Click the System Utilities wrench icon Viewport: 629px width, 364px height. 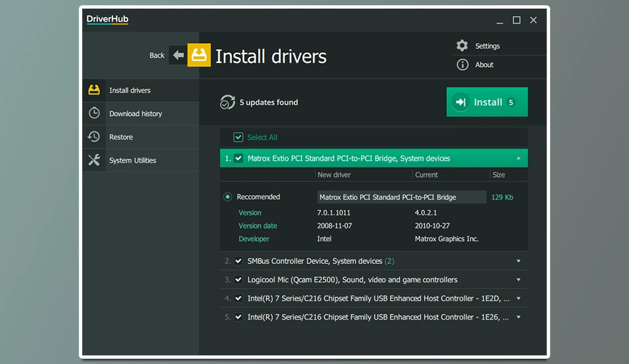(94, 160)
